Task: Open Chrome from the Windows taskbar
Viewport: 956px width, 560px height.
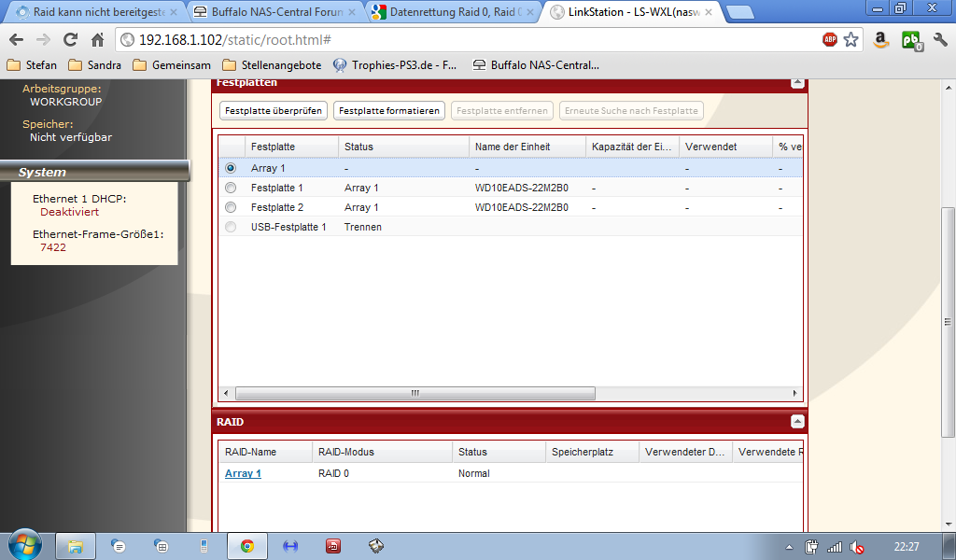Action: (246, 546)
